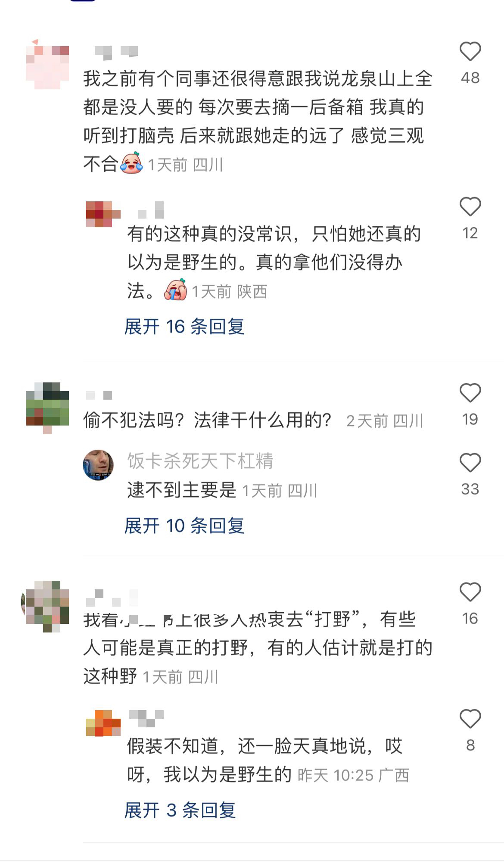Screen dimensions: 504x864
Task: Like the 打野 comment with 16 likes
Action: point(470,592)
